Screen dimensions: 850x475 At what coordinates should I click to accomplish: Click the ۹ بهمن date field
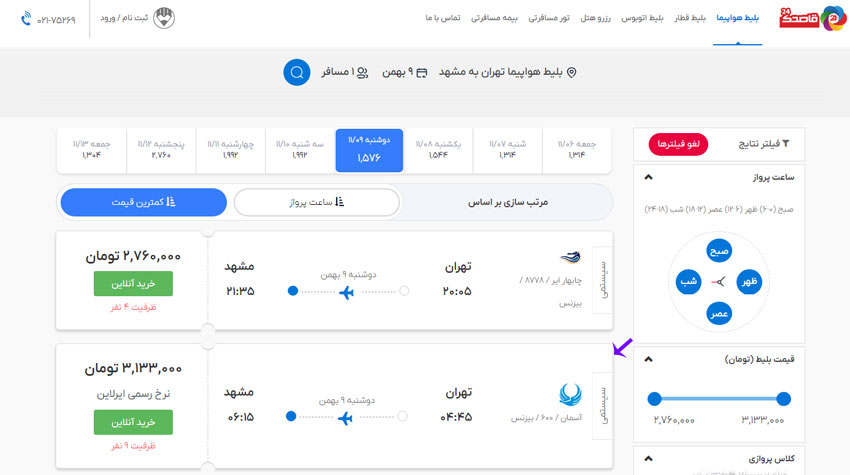(x=404, y=72)
